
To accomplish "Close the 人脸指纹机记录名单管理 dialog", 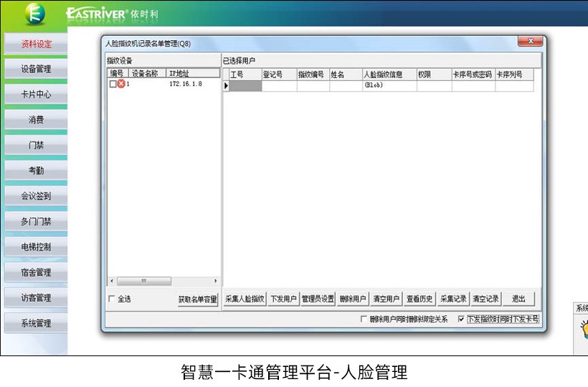I will [529, 42].
